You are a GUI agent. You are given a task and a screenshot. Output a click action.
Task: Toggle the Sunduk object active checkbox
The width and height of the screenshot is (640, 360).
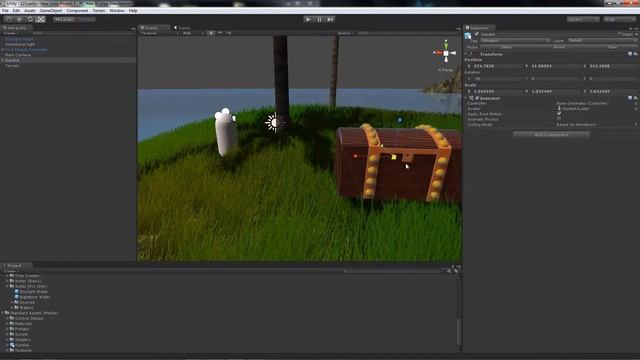pyautogui.click(x=476, y=34)
